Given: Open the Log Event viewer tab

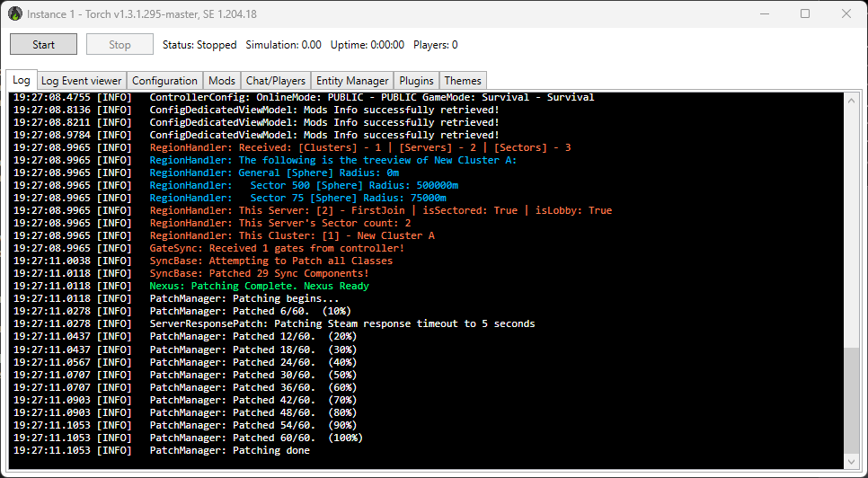Looking at the screenshot, I should pos(81,81).
